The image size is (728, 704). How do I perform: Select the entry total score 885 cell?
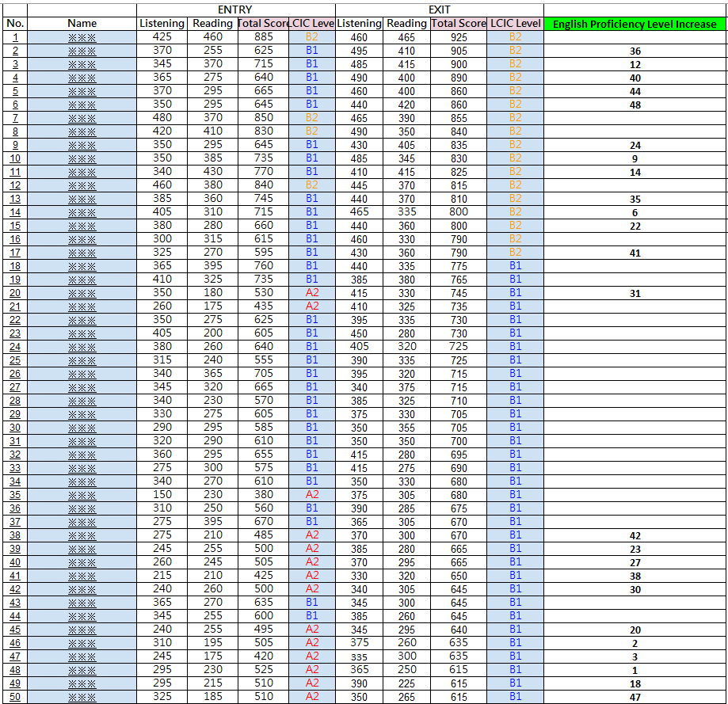[264, 37]
